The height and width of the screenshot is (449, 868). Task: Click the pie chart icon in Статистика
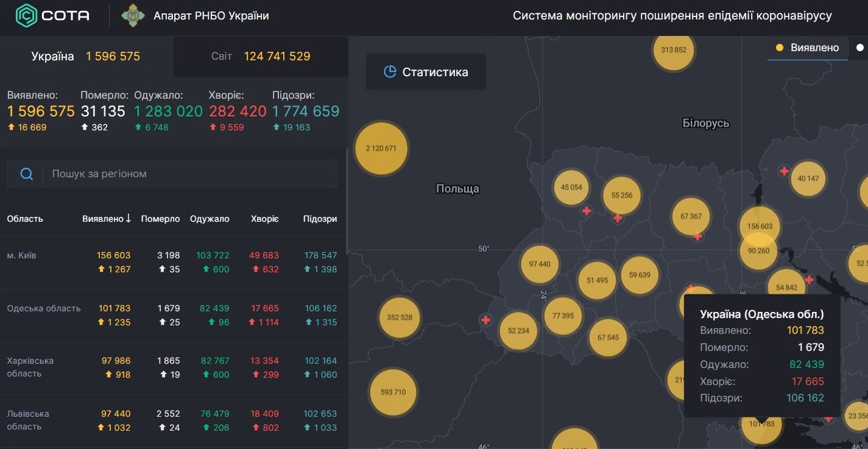click(390, 72)
